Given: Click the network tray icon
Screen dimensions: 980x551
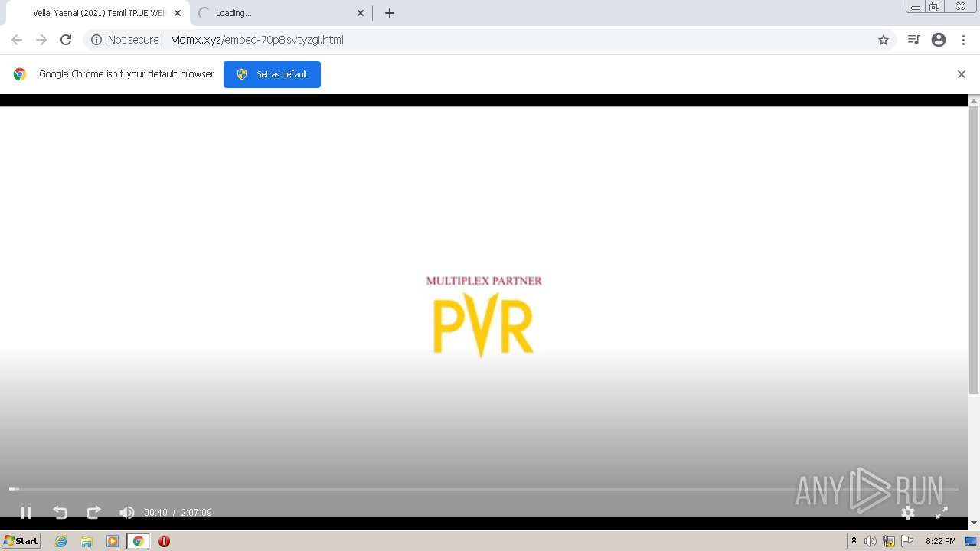Looking at the screenshot, I should 889,541.
